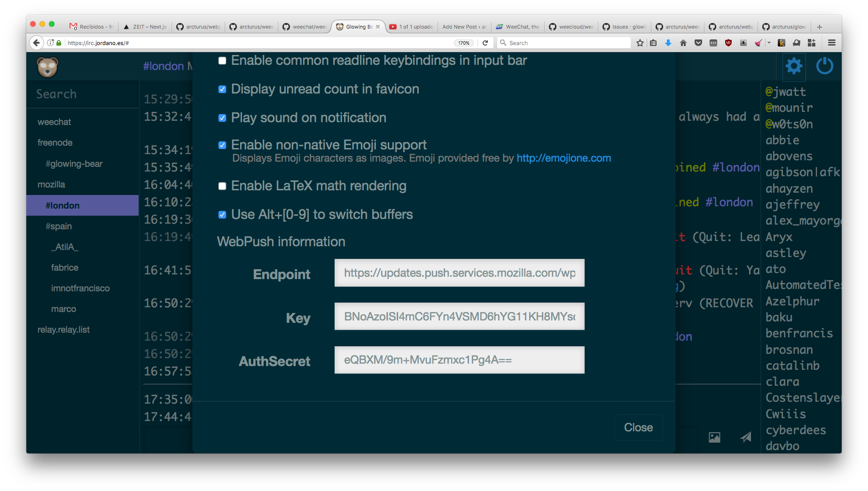Open the emojione.com link
Viewport: 868px width, 491px height.
click(563, 158)
